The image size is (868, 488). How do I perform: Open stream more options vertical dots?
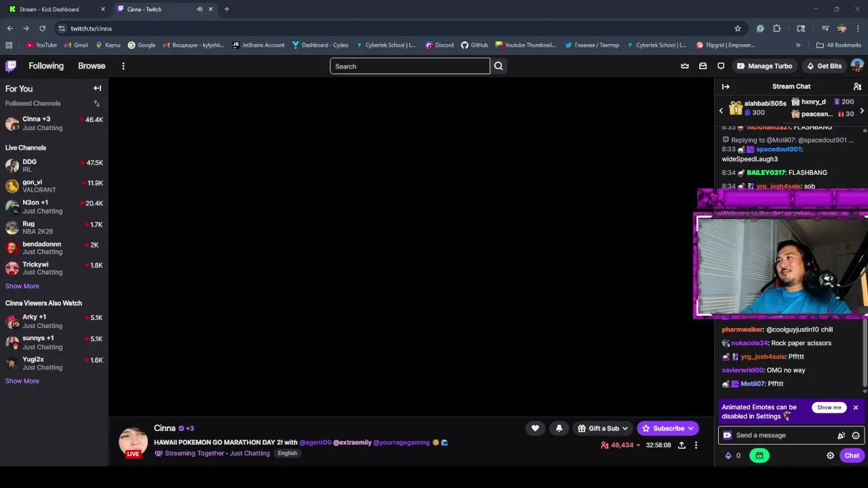tap(696, 445)
